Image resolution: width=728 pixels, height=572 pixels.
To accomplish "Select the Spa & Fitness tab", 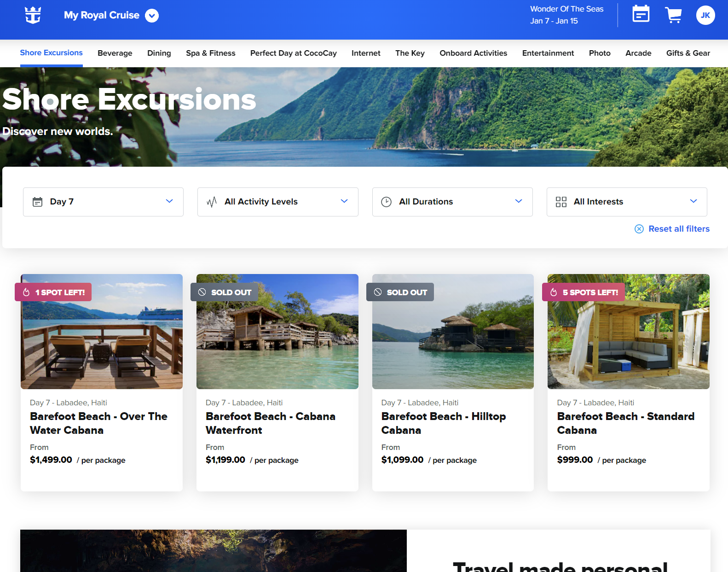I will [x=210, y=53].
